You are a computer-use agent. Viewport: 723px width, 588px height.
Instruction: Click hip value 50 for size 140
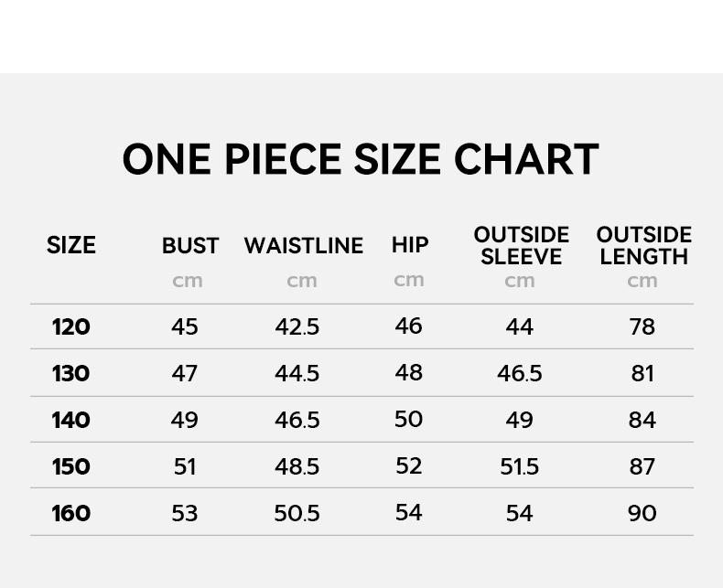pyautogui.click(x=409, y=419)
